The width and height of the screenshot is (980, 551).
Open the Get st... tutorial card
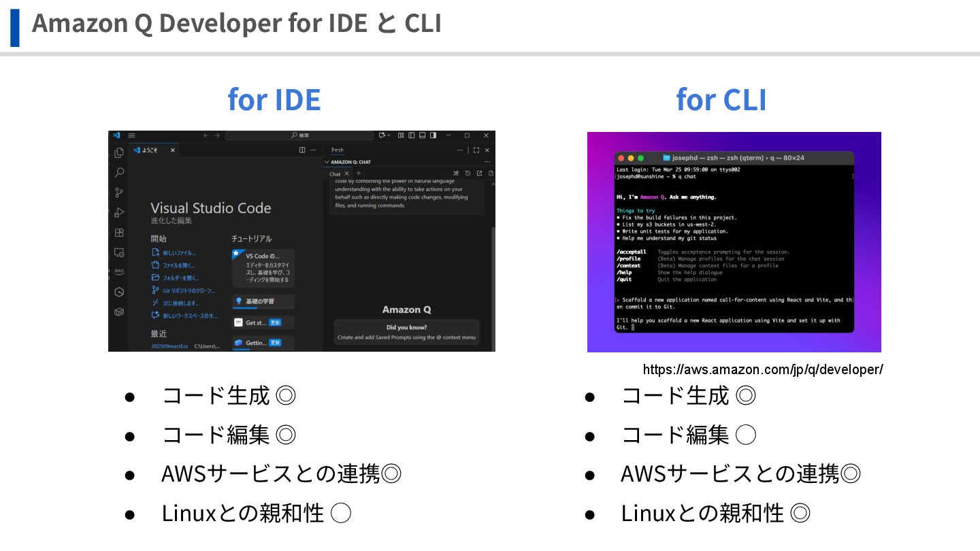[263, 322]
